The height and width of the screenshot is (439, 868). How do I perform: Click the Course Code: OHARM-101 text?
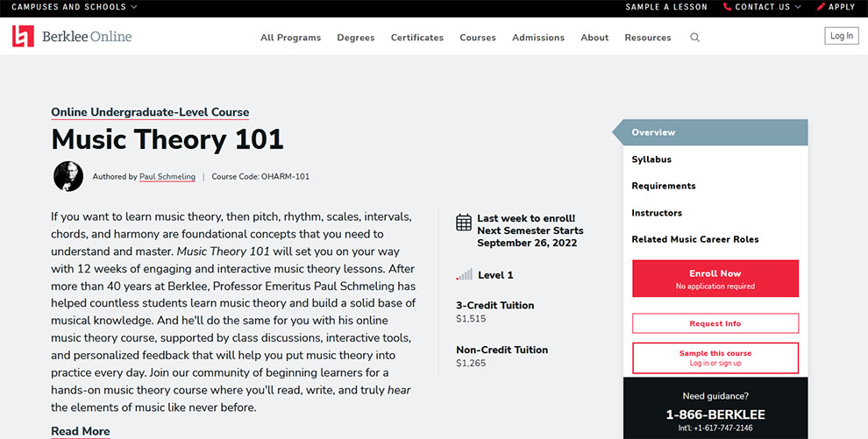pyautogui.click(x=260, y=177)
